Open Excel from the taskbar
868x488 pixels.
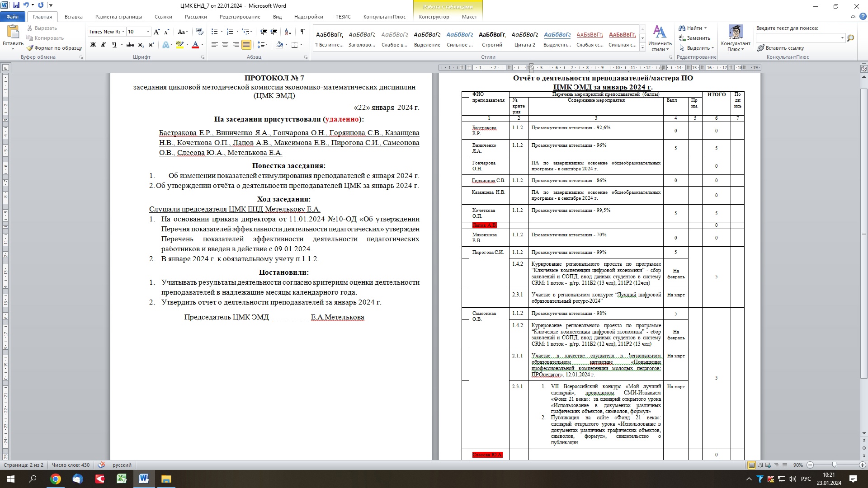coord(122,479)
